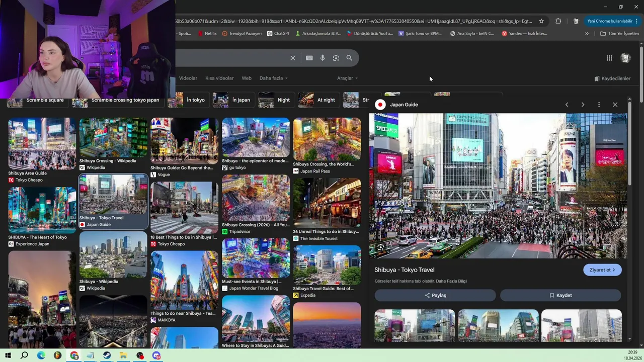Open the Google account avatar
Viewport: 644px width, 362px height.
point(625,58)
